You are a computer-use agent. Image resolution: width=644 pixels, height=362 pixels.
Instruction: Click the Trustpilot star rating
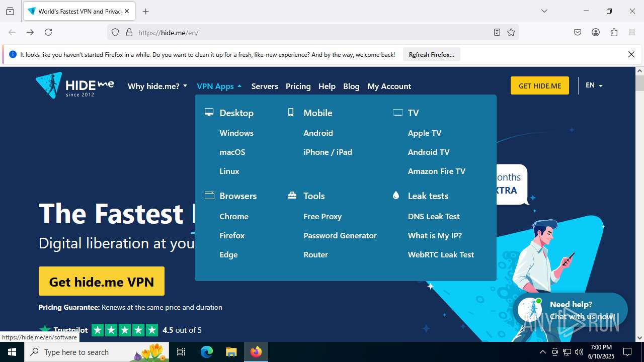tap(125, 330)
